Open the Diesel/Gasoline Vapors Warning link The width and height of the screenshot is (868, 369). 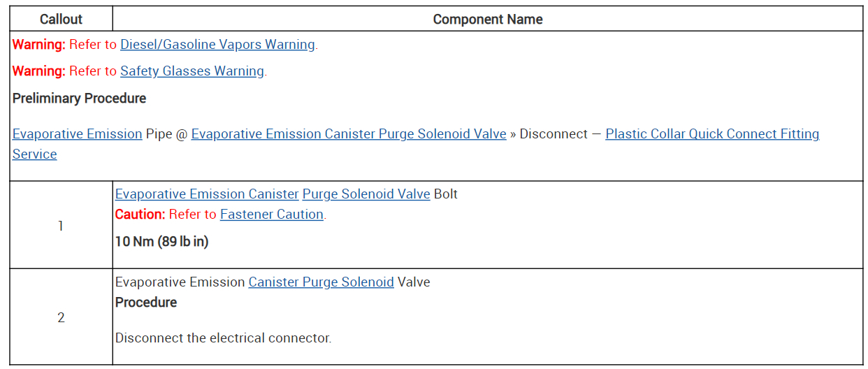click(217, 45)
